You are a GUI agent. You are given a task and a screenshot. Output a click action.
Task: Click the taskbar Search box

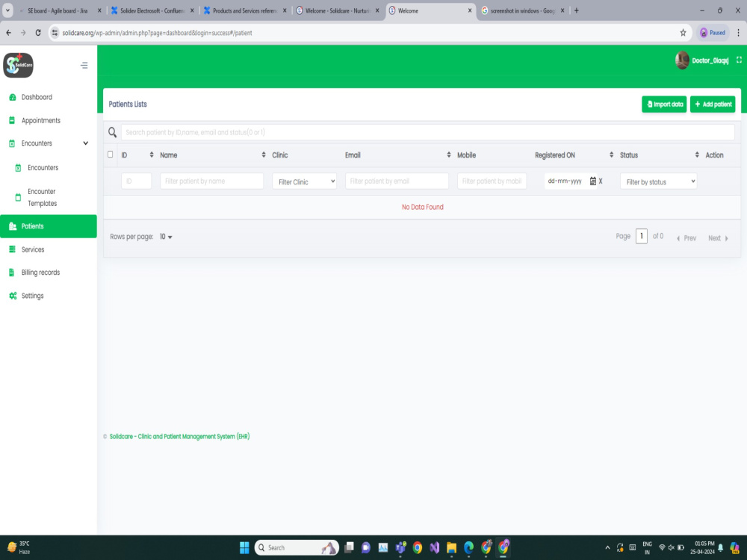click(x=297, y=547)
